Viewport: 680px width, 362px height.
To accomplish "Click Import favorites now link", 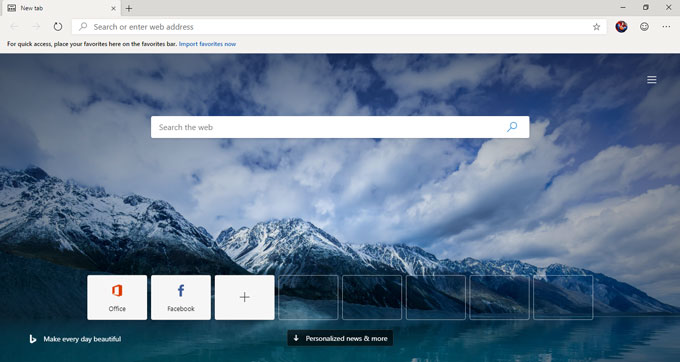I will coord(207,44).
